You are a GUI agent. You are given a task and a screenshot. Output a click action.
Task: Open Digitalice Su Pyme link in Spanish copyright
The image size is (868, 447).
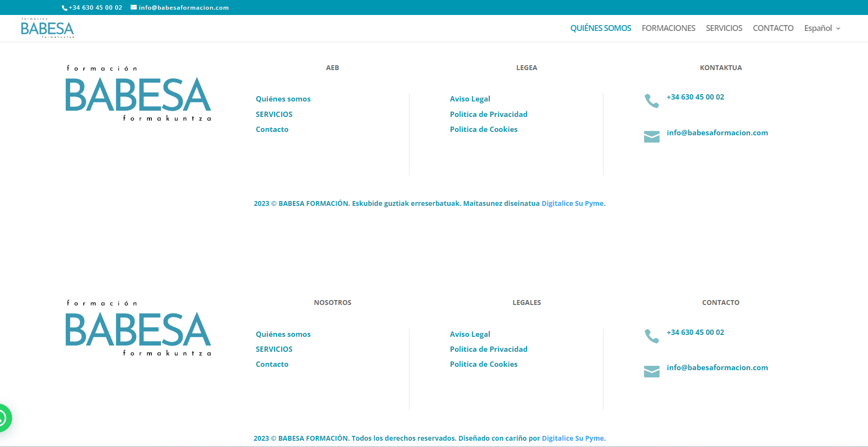(x=573, y=438)
